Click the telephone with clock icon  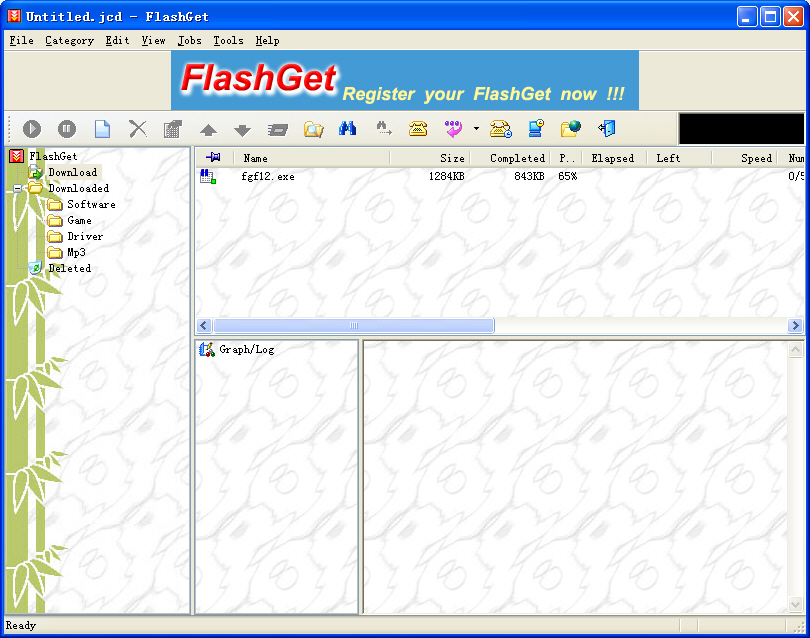[501, 129]
